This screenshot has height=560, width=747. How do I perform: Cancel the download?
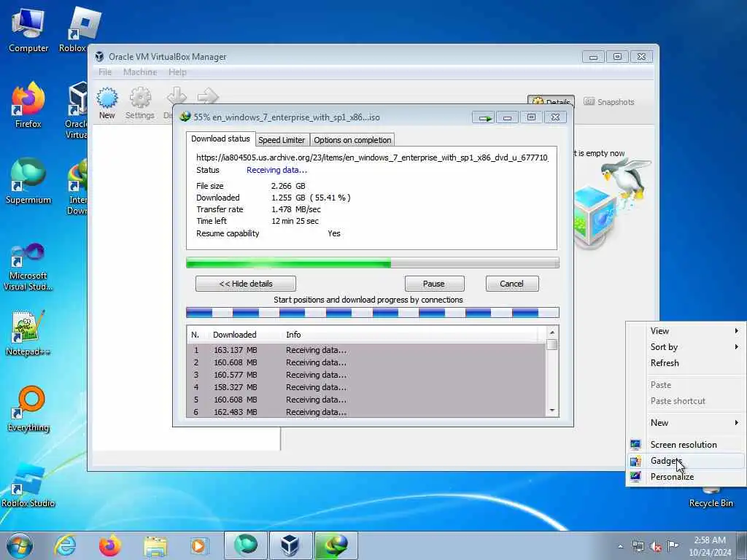point(512,284)
